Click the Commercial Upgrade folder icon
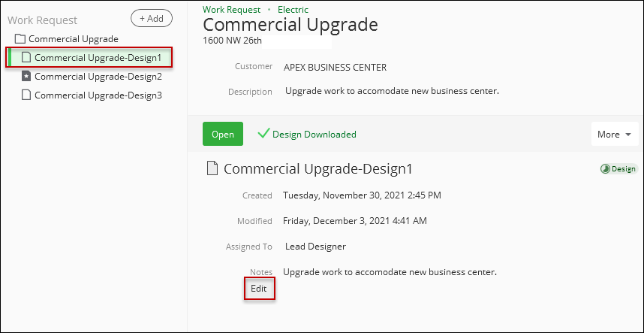The width and height of the screenshot is (644, 333). 20,39
